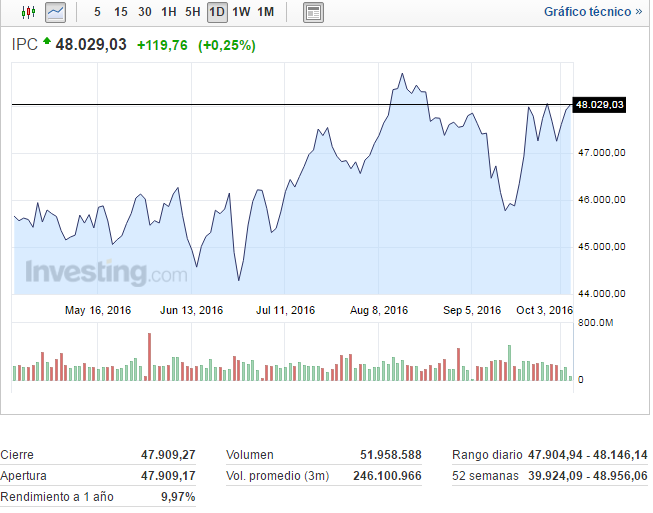Image resolution: width=653 pixels, height=513 pixels.
Task: Open the Gráfico técnico link
Action: [x=593, y=12]
